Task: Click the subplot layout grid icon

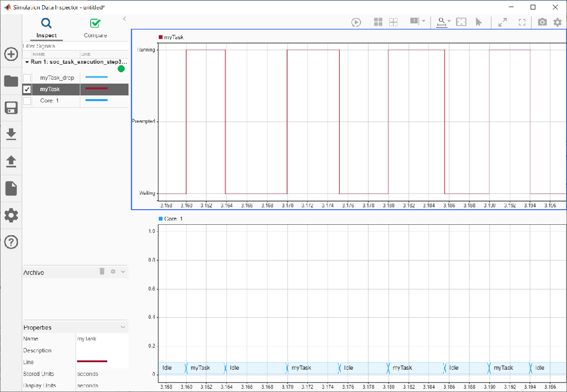Action: (378, 22)
